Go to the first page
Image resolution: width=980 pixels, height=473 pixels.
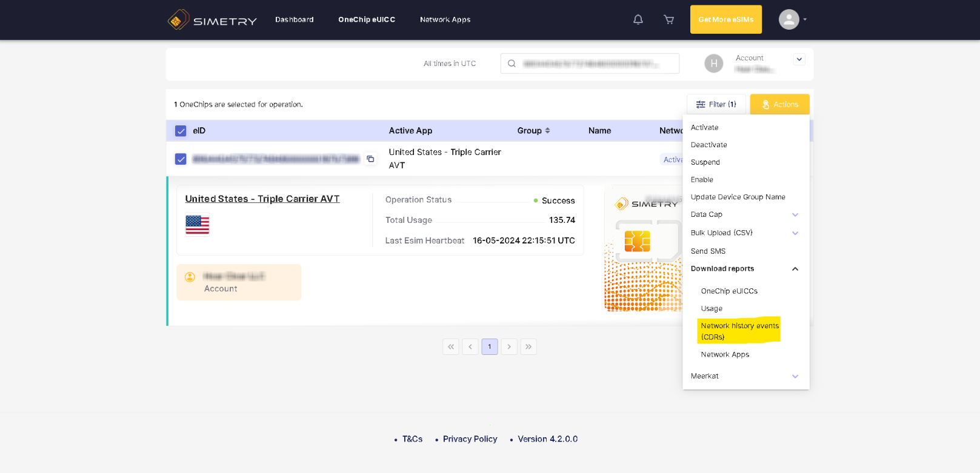point(450,346)
